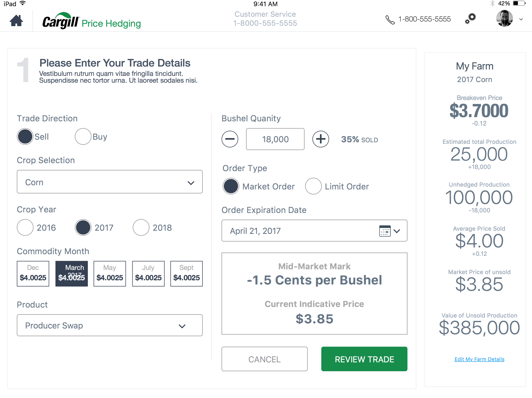The width and height of the screenshot is (532, 398).
Task: Choose the Dec commodity month tile
Action: [x=33, y=274]
